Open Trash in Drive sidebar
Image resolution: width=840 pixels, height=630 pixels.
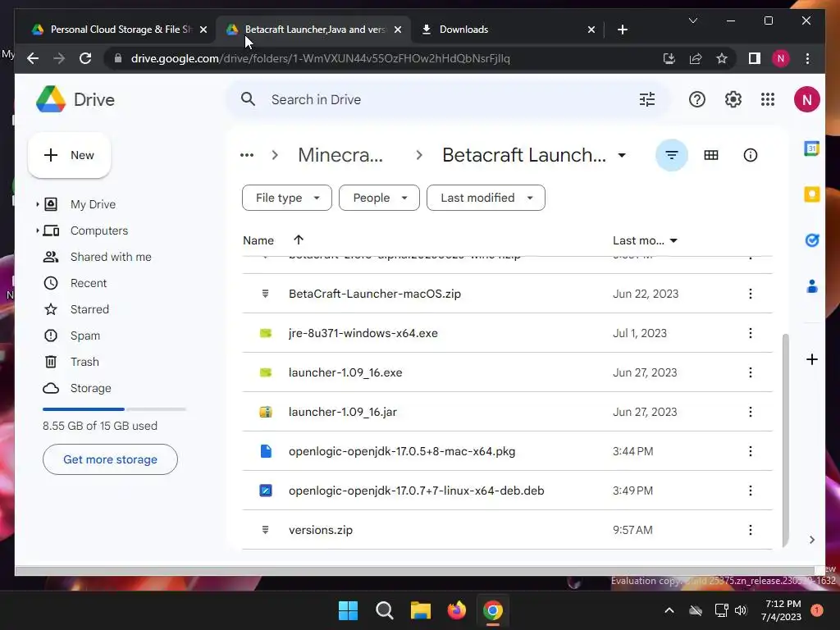[x=84, y=362]
